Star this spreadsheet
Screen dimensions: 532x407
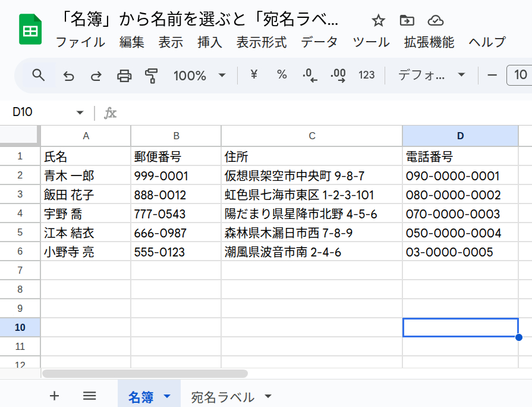378,20
